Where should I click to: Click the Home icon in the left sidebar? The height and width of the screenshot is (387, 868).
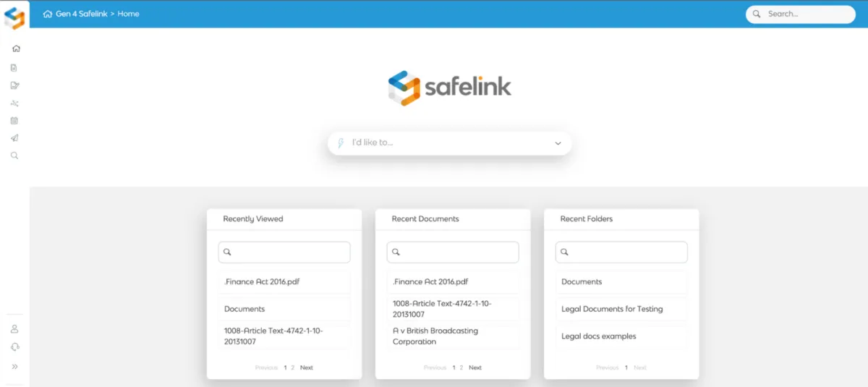pos(16,49)
